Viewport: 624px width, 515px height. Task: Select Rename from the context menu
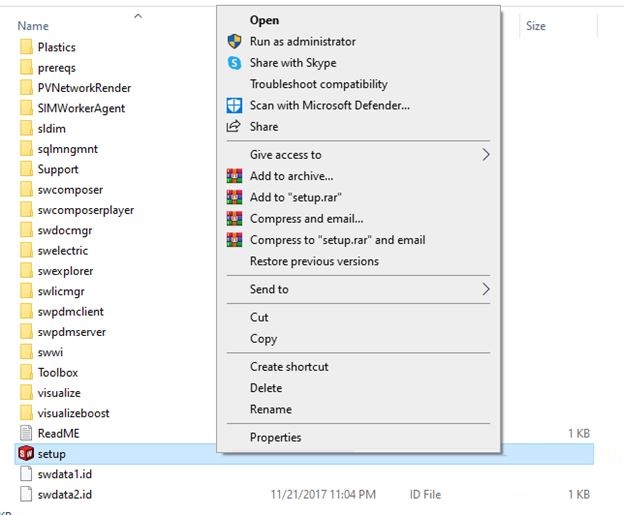pyautogui.click(x=358, y=409)
